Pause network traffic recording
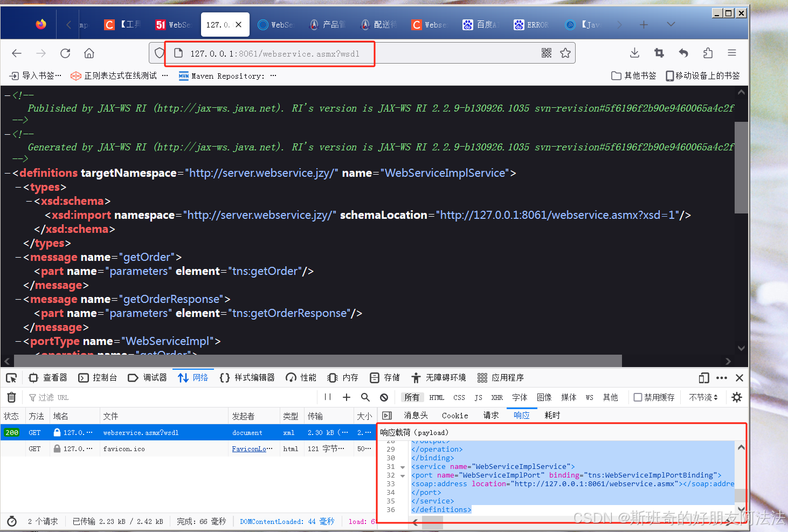This screenshot has width=788, height=532. 327,397
